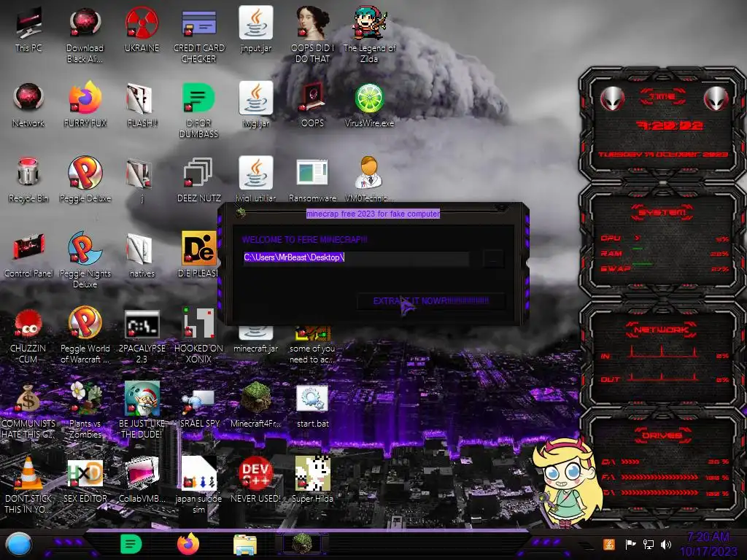This screenshot has width=747, height=560.
Task: Open the browse button beside the path field
Action: coord(492,259)
